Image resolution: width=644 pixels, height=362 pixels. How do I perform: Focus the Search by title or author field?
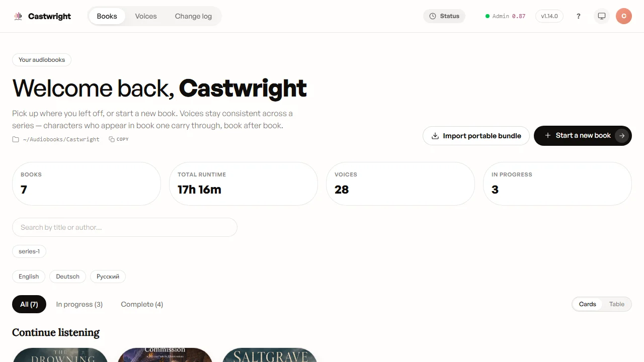(x=125, y=227)
